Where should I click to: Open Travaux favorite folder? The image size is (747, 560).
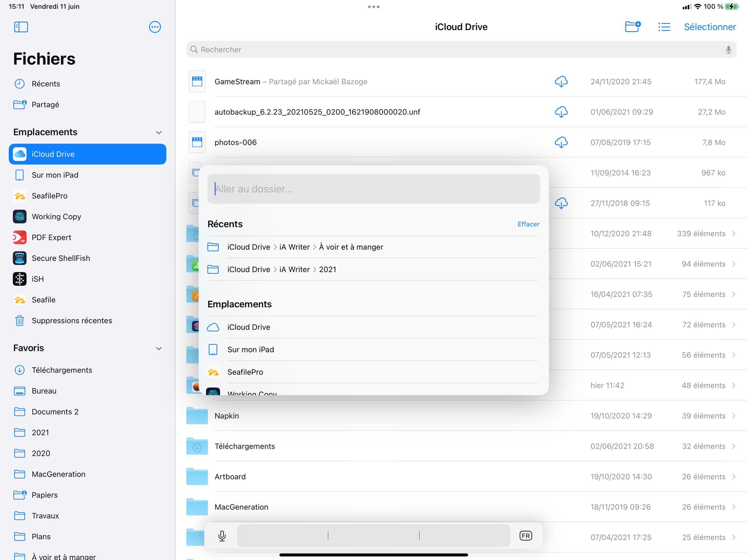tap(87, 516)
